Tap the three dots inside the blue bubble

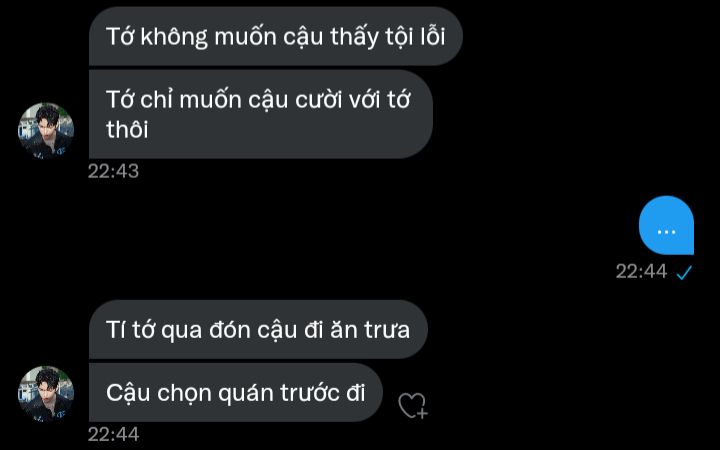(666, 232)
